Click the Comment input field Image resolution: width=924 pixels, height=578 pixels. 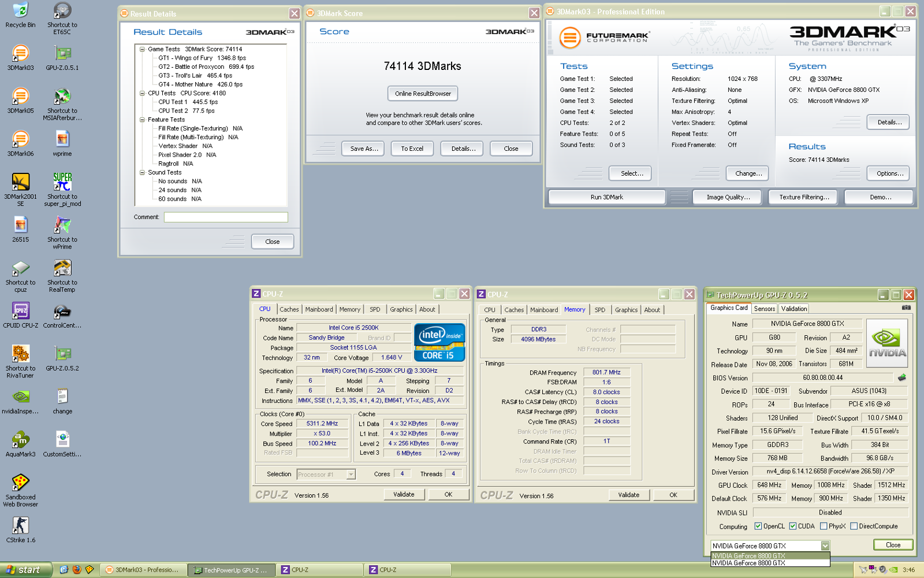pyautogui.click(x=226, y=217)
